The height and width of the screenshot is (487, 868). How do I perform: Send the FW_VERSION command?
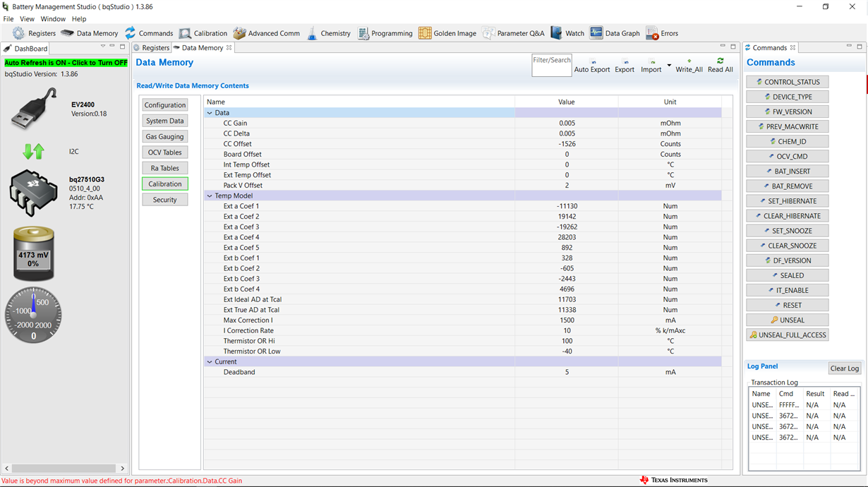coord(788,112)
